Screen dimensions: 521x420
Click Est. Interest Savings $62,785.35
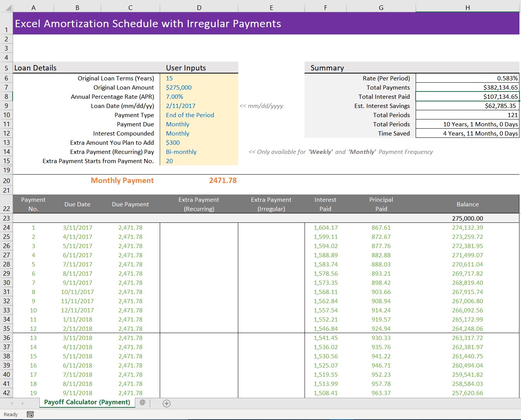point(467,106)
